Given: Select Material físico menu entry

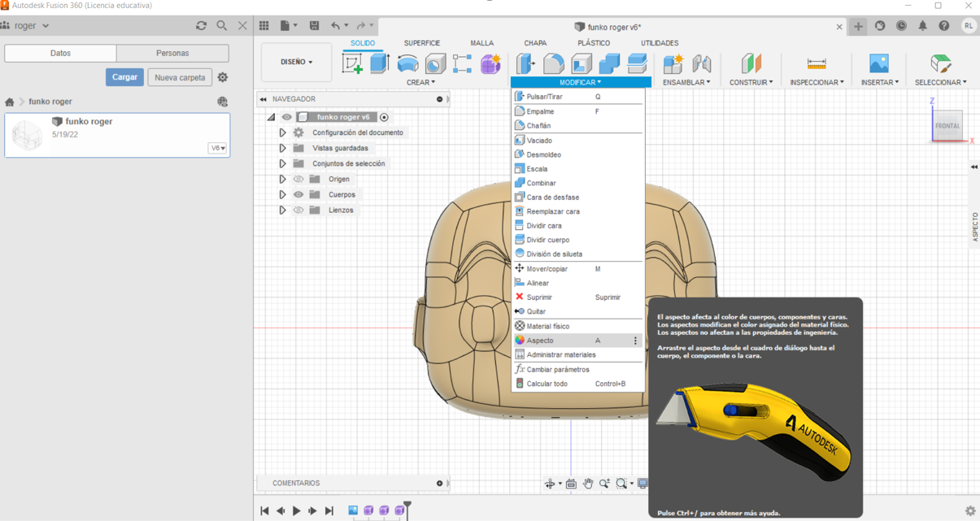Looking at the screenshot, I should tap(547, 326).
